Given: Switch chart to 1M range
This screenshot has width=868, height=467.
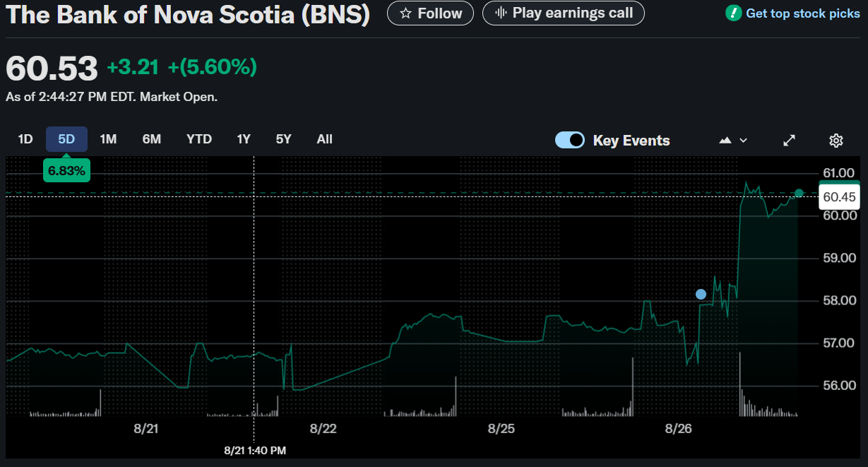Looking at the screenshot, I should [x=108, y=139].
